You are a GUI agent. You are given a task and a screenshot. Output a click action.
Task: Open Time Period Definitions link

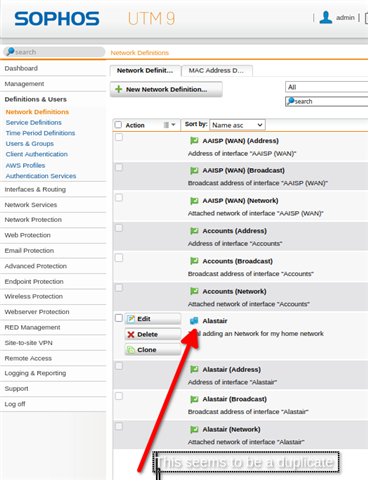pos(40,133)
